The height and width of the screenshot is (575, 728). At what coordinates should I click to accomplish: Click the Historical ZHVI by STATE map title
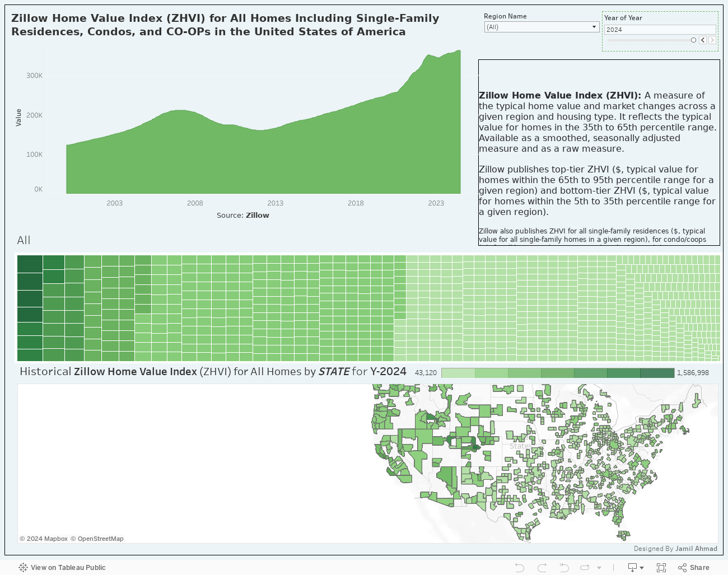pos(213,371)
